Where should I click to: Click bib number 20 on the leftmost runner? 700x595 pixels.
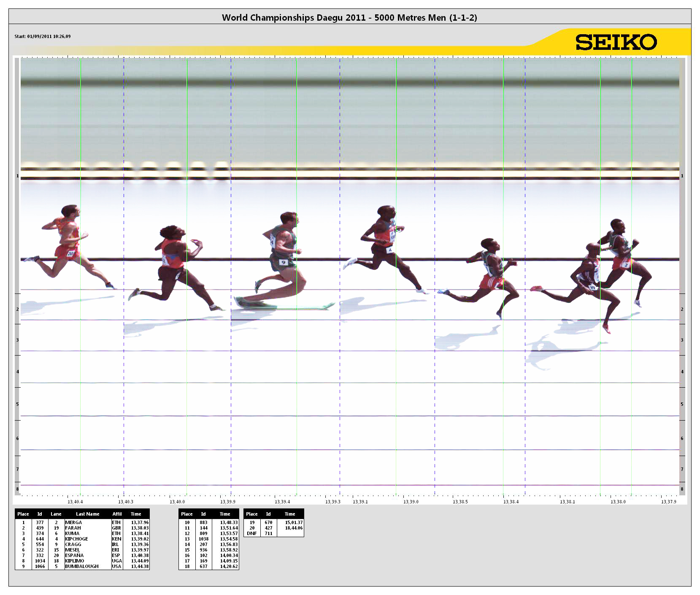point(70,253)
